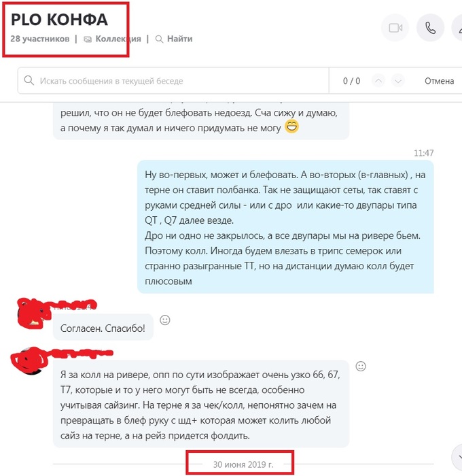Click the magnifier icon in search bar
Screen dimensions: 462x476
29,81
